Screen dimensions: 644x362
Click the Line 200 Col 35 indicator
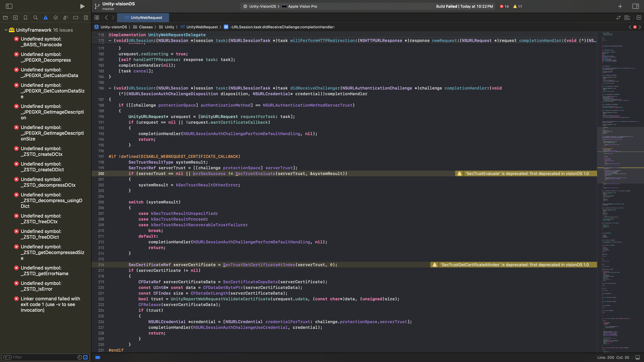(x=613, y=357)
